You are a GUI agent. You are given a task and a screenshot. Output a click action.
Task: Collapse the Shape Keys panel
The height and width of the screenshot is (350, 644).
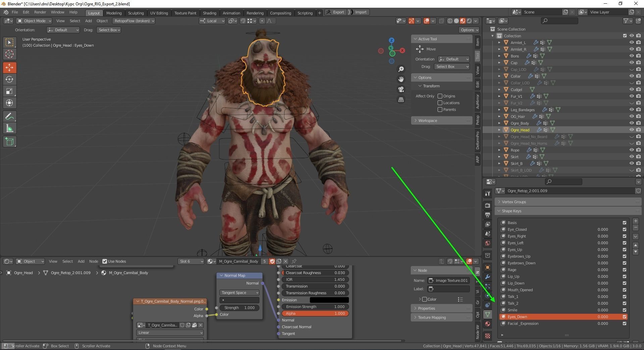click(x=568, y=211)
